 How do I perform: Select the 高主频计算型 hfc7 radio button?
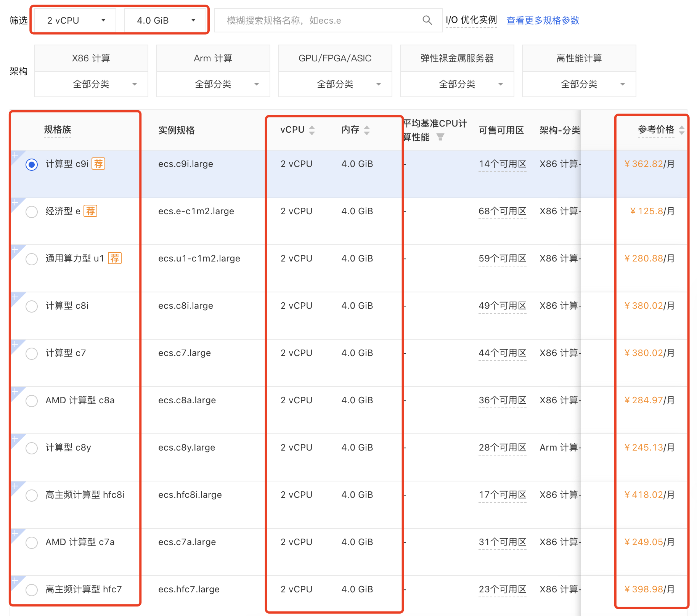32,590
